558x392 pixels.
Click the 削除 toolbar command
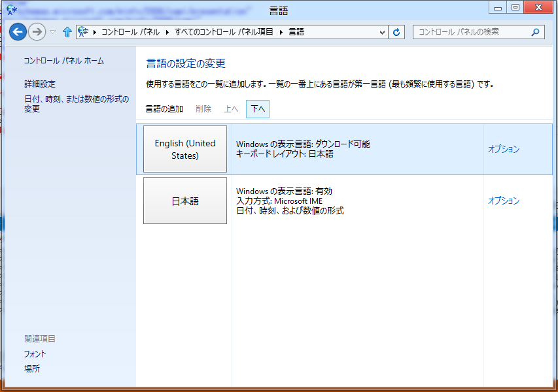[x=203, y=108]
